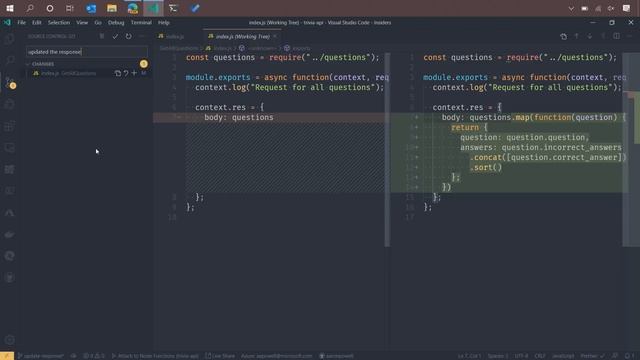Commit changes using the checkmark icon
Screen dimensions: 640x360
pyautogui.click(x=116, y=36)
